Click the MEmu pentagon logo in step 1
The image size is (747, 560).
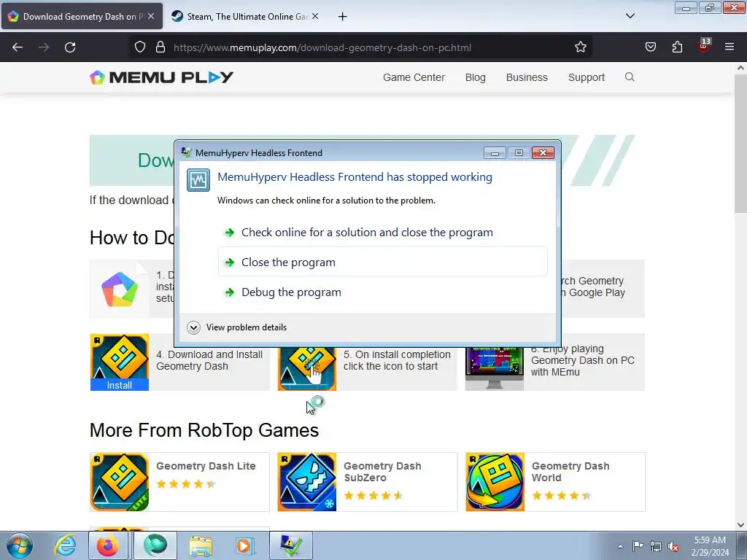tap(120, 289)
